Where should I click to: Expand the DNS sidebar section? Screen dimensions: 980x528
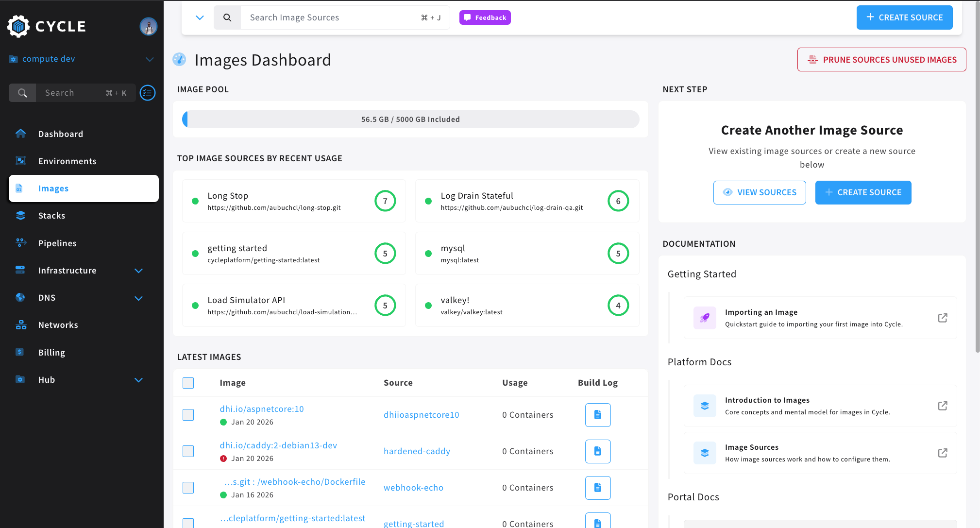click(138, 298)
